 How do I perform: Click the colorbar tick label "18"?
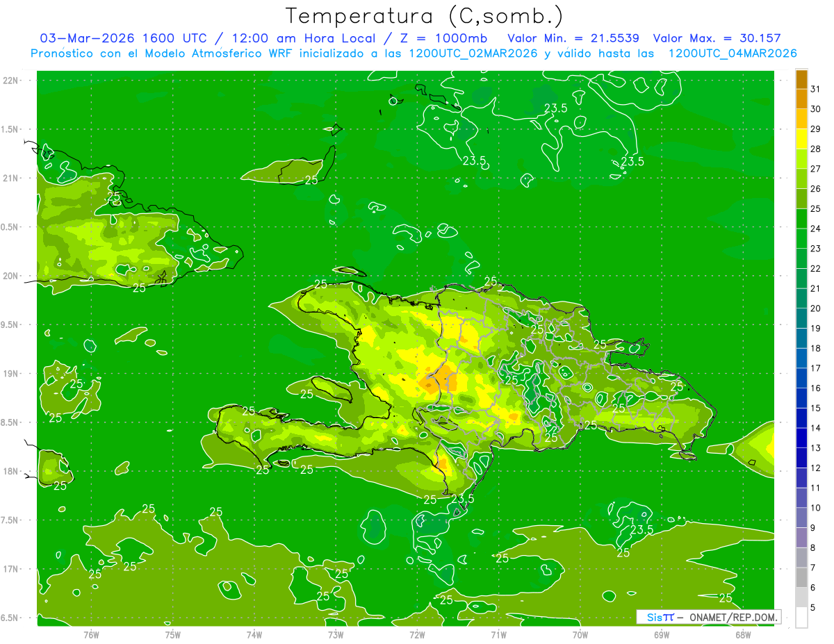click(816, 348)
